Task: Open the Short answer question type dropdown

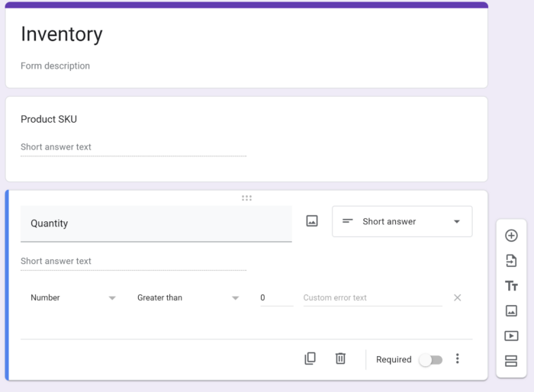Action: click(402, 221)
